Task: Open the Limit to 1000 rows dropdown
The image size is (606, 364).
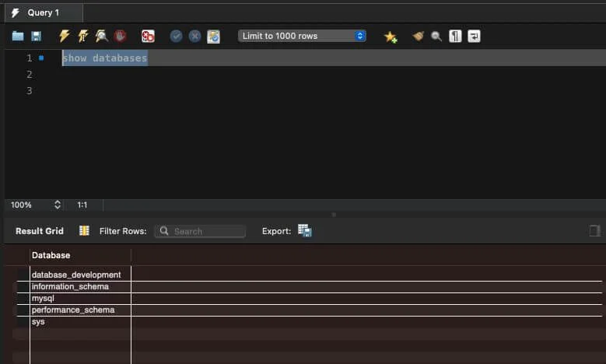Action: (303, 36)
